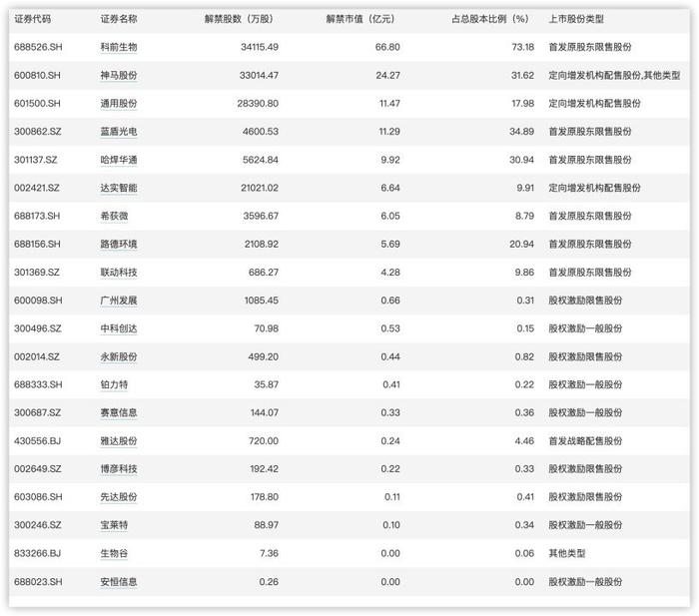The image size is (699, 616).
Task: Open the 哈焊华通 stock link
Action: (x=119, y=160)
